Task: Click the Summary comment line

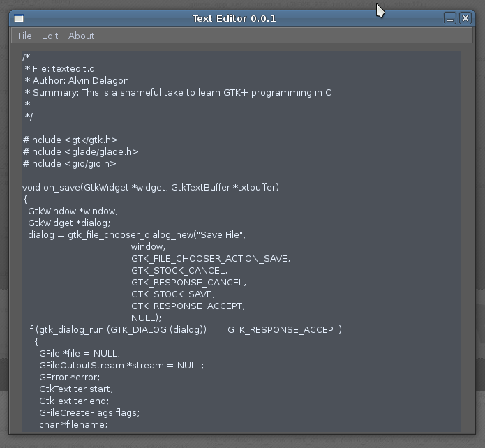Action: point(178,93)
